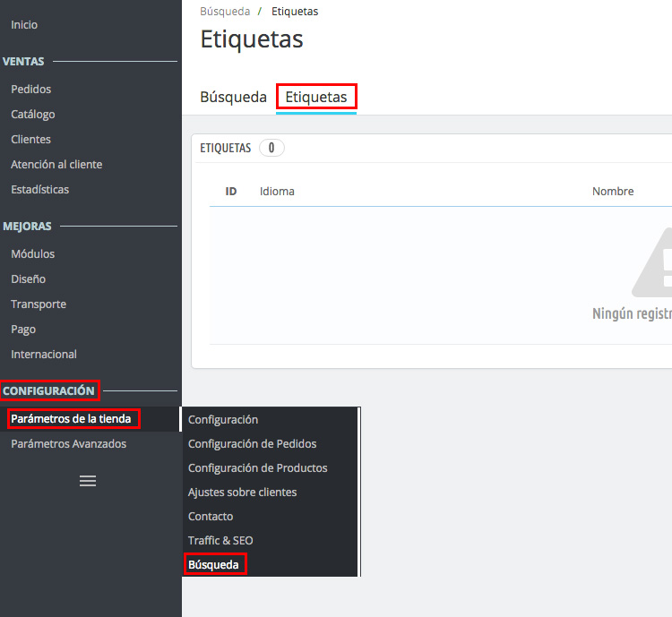Open Inicio in the sidebar
The width and height of the screenshot is (672, 617).
coord(24,25)
